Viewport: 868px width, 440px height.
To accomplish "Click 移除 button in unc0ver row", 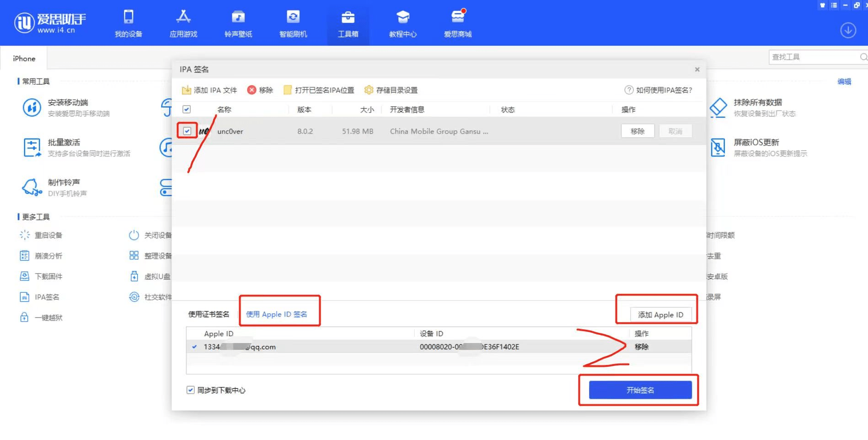I will pos(638,131).
